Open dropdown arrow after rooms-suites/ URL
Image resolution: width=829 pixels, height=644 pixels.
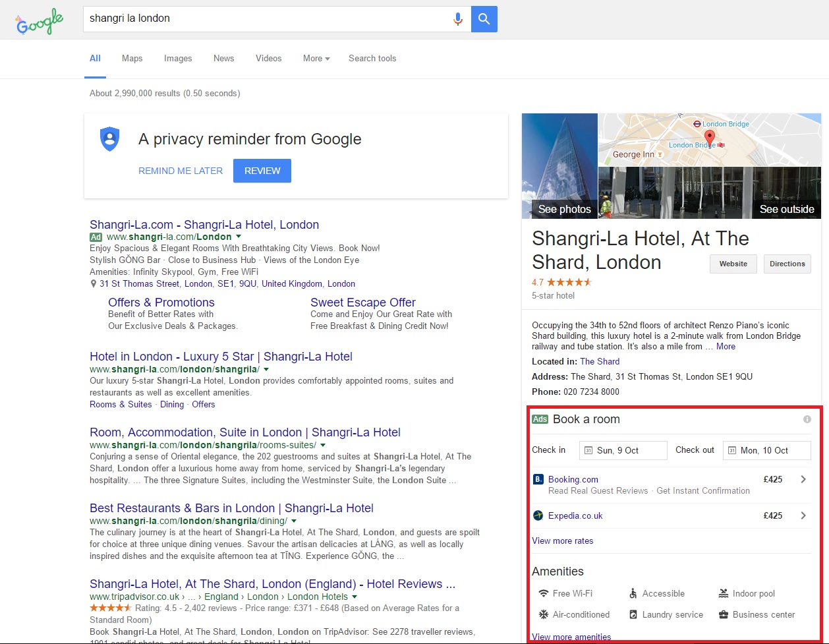(x=323, y=445)
